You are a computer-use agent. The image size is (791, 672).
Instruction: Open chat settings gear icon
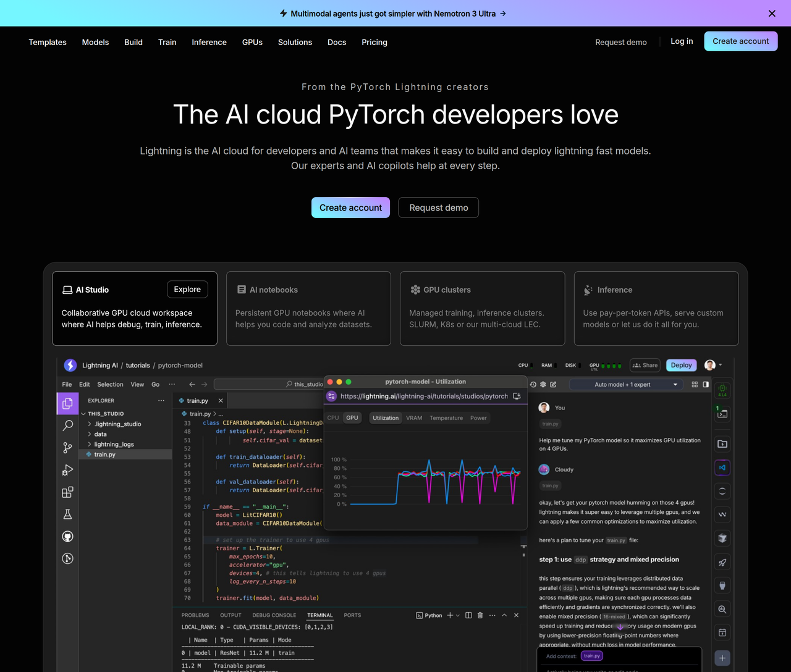(543, 384)
